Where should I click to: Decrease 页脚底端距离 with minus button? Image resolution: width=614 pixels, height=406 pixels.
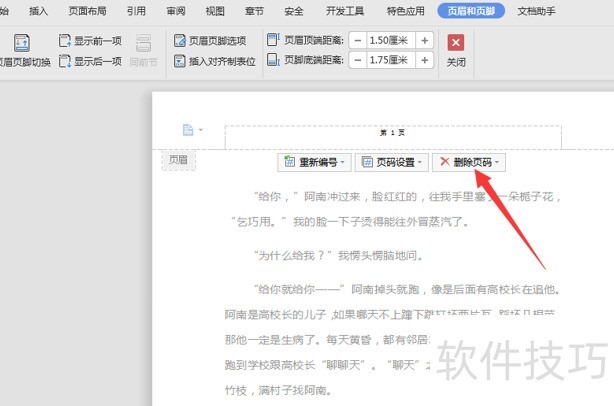click(x=358, y=60)
